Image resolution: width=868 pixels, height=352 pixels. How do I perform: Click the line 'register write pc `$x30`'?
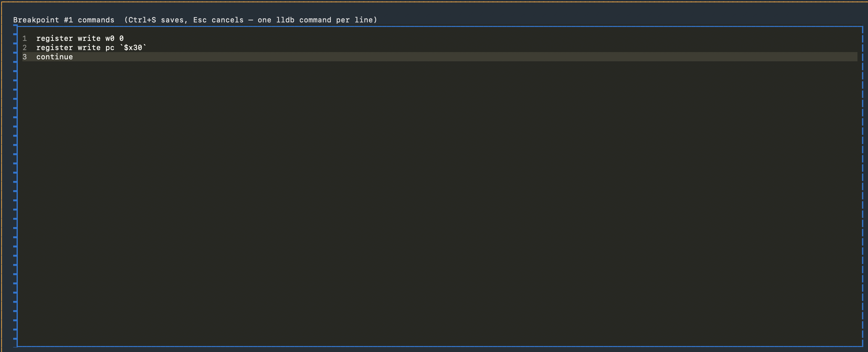91,47
